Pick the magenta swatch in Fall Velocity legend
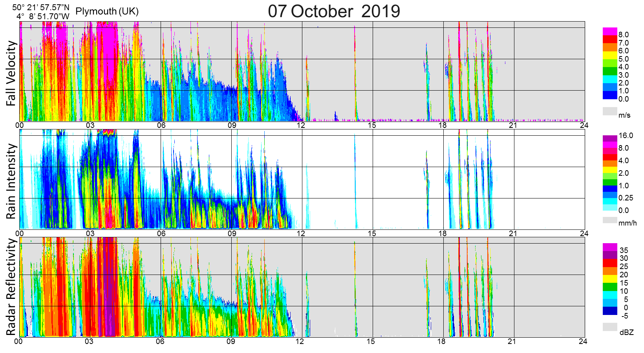Screen dimensions: 644x353 coord(610,31)
